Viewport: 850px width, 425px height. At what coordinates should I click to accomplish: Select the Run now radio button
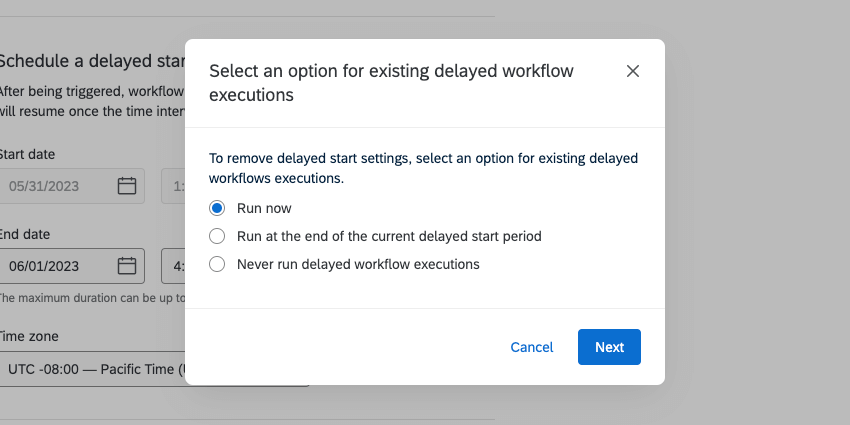click(x=217, y=208)
